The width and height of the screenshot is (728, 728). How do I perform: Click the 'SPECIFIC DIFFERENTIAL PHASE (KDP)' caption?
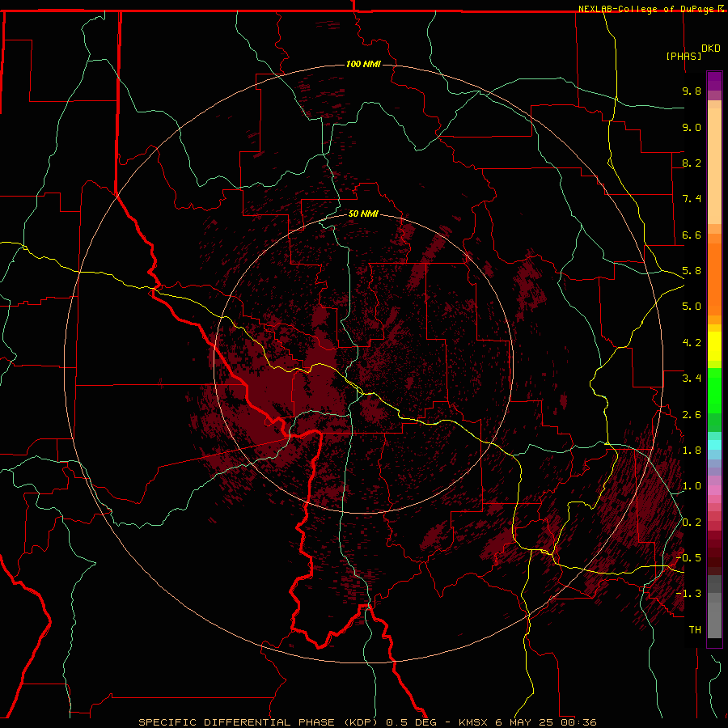(x=260, y=722)
